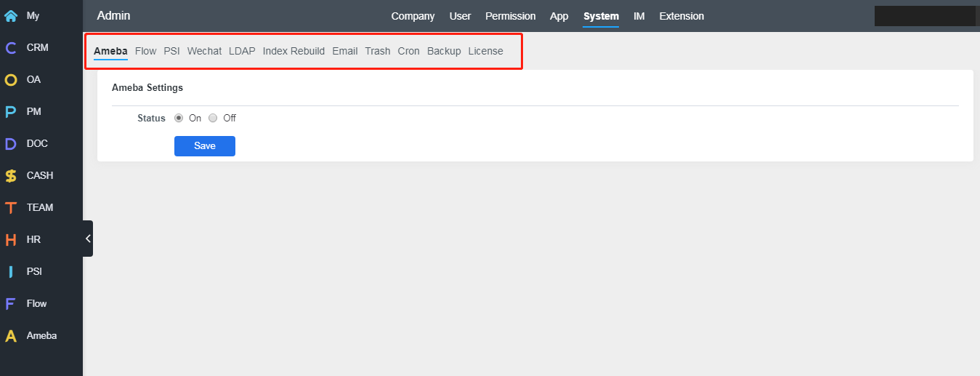Switch to the Flow settings tab

click(x=145, y=51)
